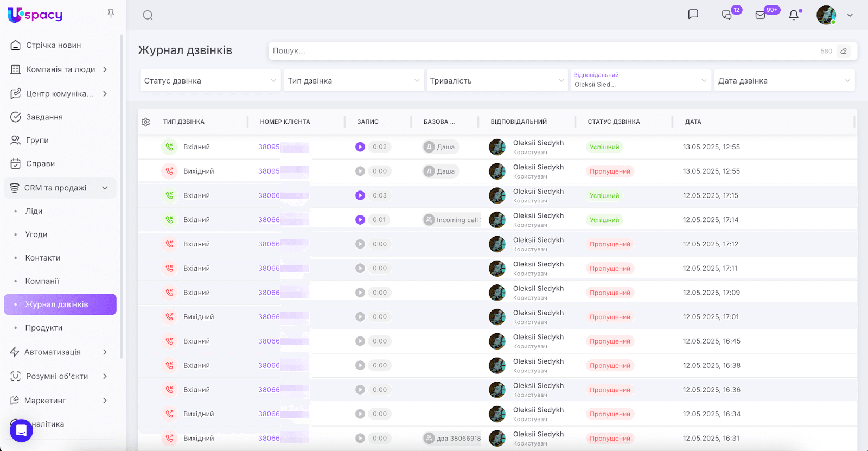This screenshot has width=868, height=451.
Task: Open the Тип дзвінка filter dropdown
Action: [x=353, y=81]
